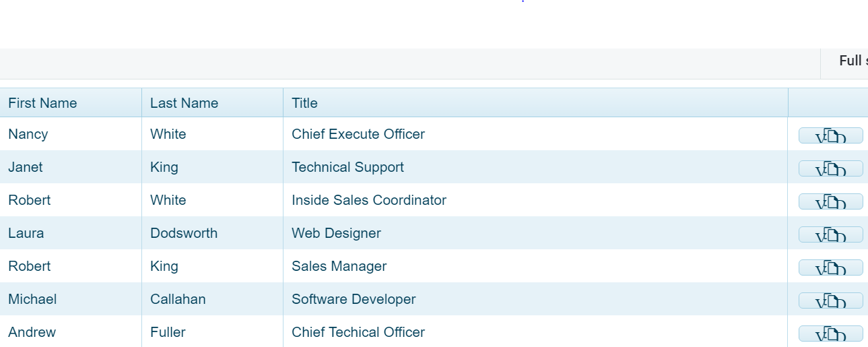
Task: Click the copy icon in Andrew Fuller's row
Action: pos(830,334)
